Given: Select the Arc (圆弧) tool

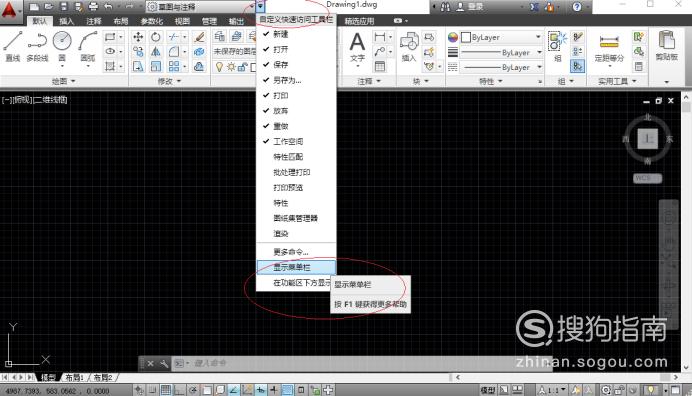Looking at the screenshot, I should [x=88, y=46].
